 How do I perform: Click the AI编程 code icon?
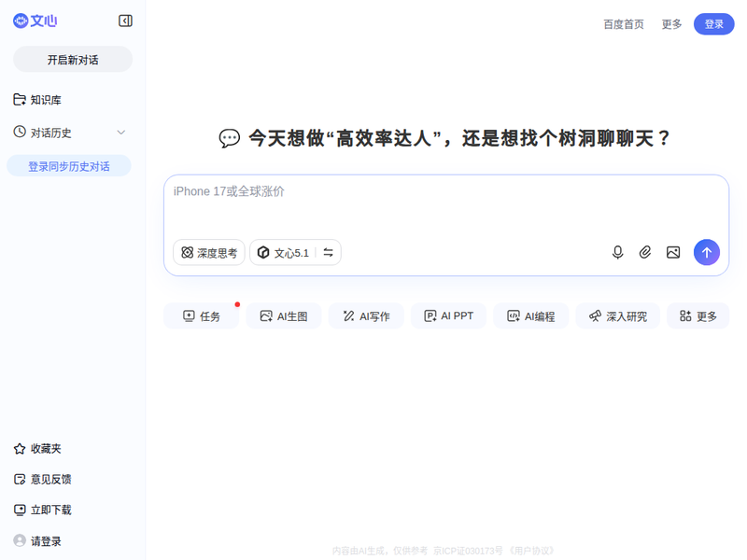pyautogui.click(x=513, y=315)
